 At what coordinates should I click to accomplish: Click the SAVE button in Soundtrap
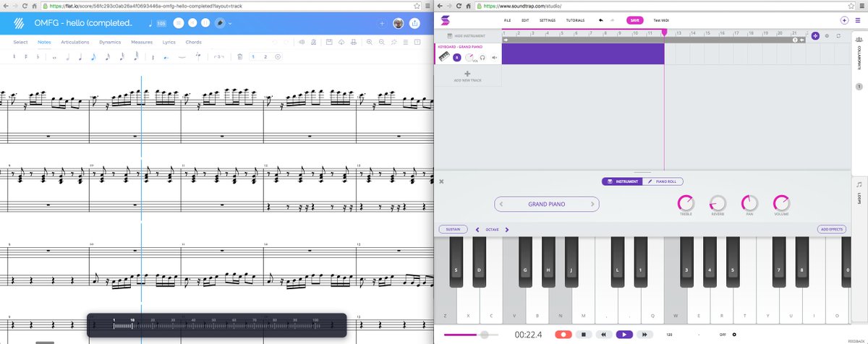634,20
